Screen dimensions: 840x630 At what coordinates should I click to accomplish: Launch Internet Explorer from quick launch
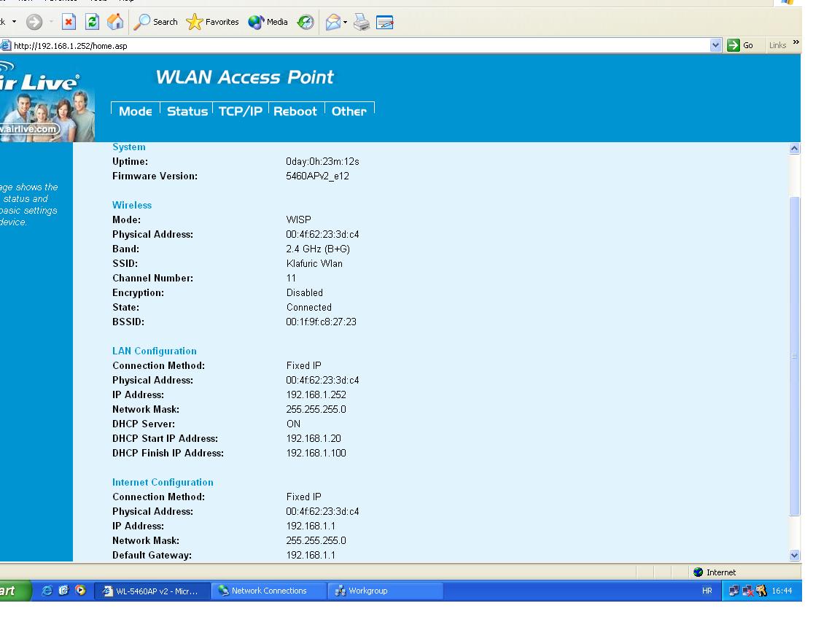(x=47, y=591)
